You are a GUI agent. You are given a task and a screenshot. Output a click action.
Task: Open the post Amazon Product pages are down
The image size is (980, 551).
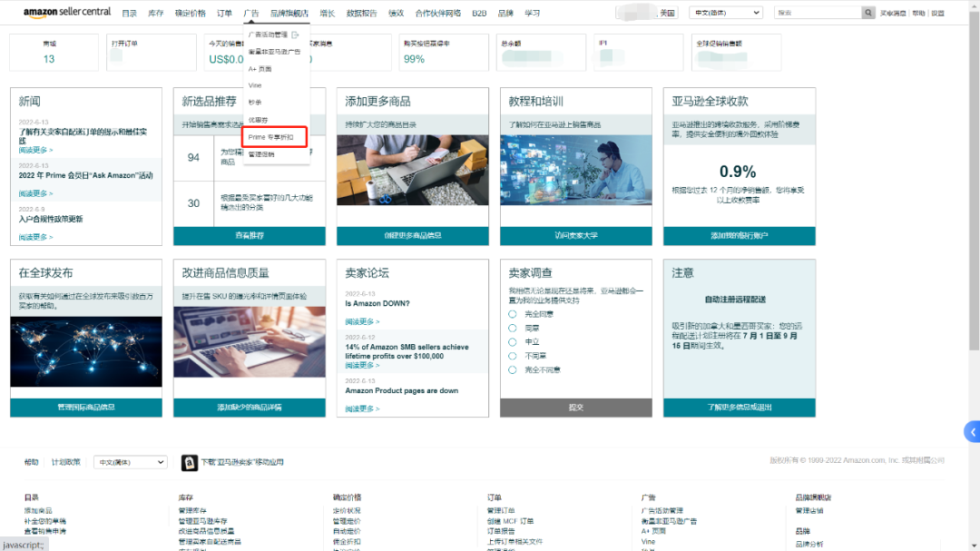402,391
